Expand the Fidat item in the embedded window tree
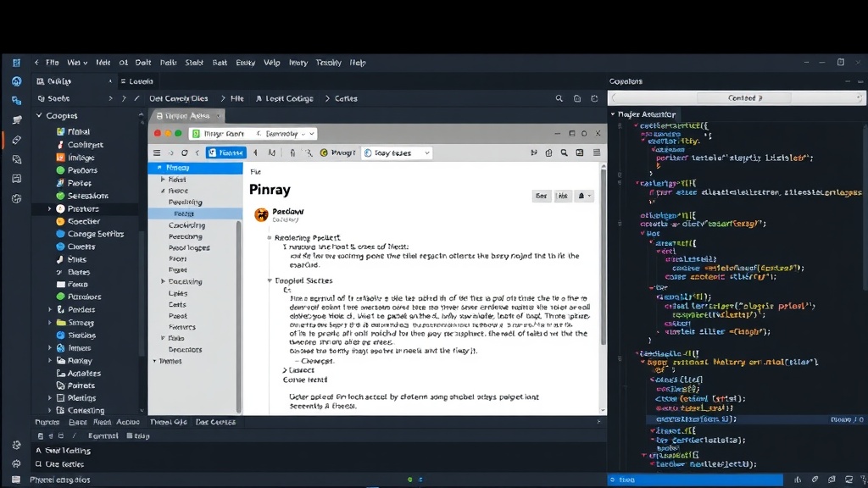 click(163, 180)
